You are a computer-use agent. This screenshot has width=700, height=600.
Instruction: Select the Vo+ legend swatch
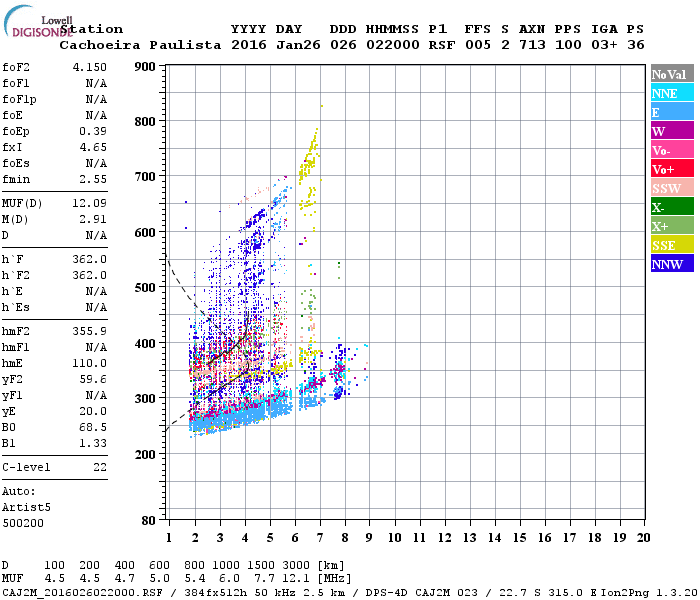point(672,169)
